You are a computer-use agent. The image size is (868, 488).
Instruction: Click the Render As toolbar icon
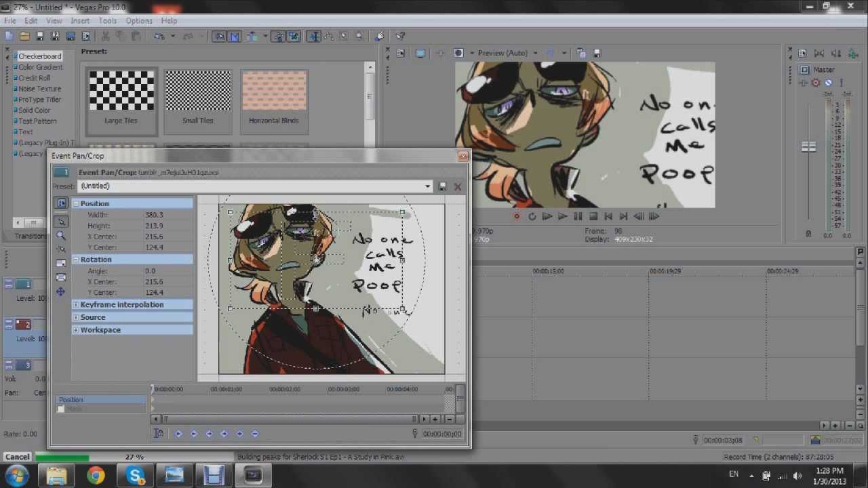click(x=71, y=36)
